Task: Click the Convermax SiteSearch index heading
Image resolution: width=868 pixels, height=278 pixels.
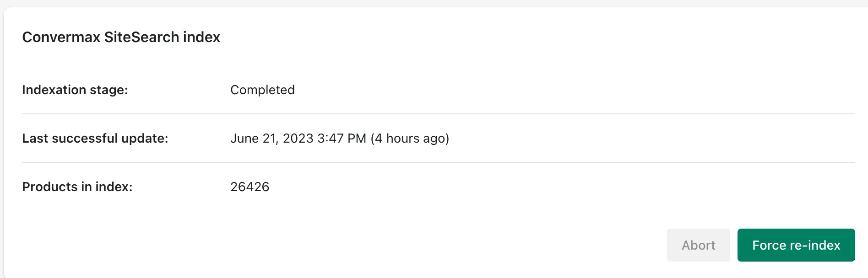Action: pyautogui.click(x=121, y=37)
